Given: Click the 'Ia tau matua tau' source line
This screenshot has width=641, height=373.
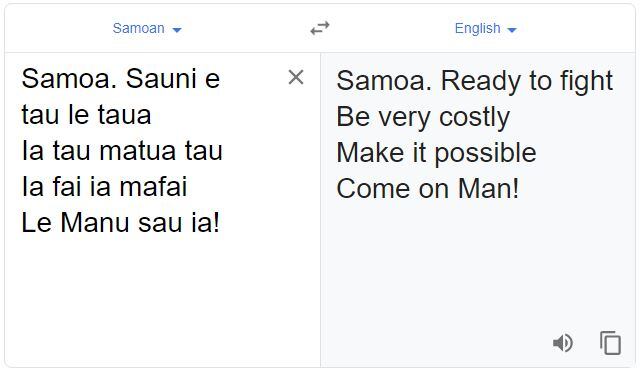Looking at the screenshot, I should 122,151.
